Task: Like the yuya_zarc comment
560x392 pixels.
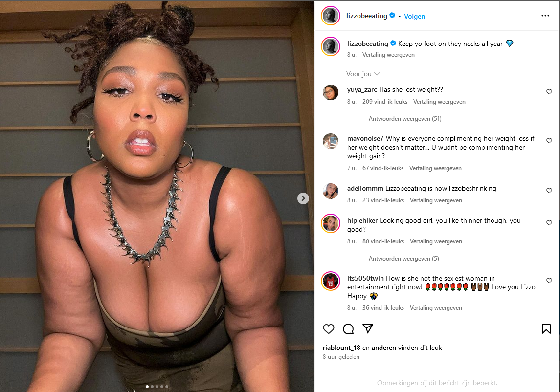Action: (x=549, y=92)
